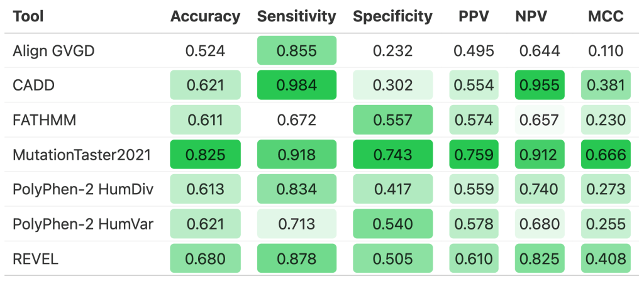Select the 0.666 MCC cell
This screenshot has height=286, width=644.
click(606, 155)
